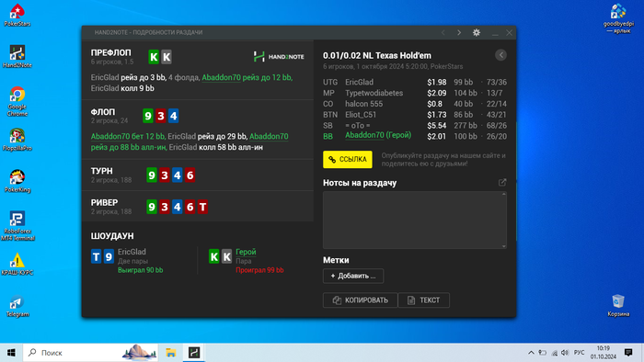Open PokerStars desktop shortcut

click(17, 16)
